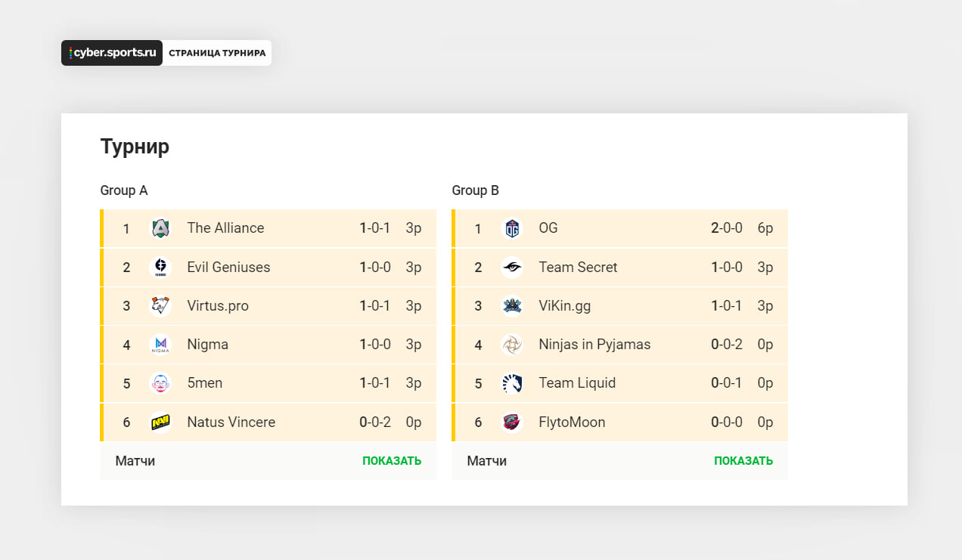Click FlytoMoon's 0-0-0 record
The width and height of the screenshot is (962, 560).
(727, 422)
